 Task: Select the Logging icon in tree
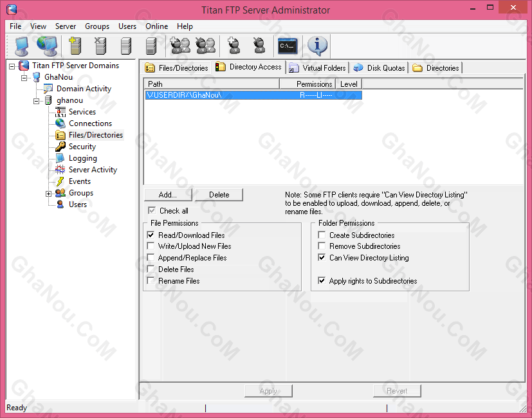pyautogui.click(x=60, y=158)
